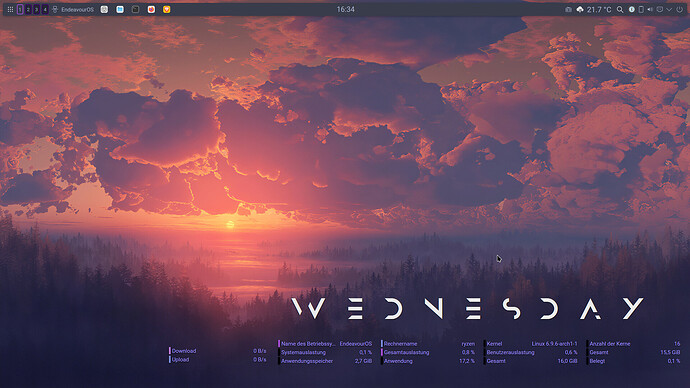690x388 pixels.
Task: Switch to virtual desktop 3
Action: click(x=37, y=9)
